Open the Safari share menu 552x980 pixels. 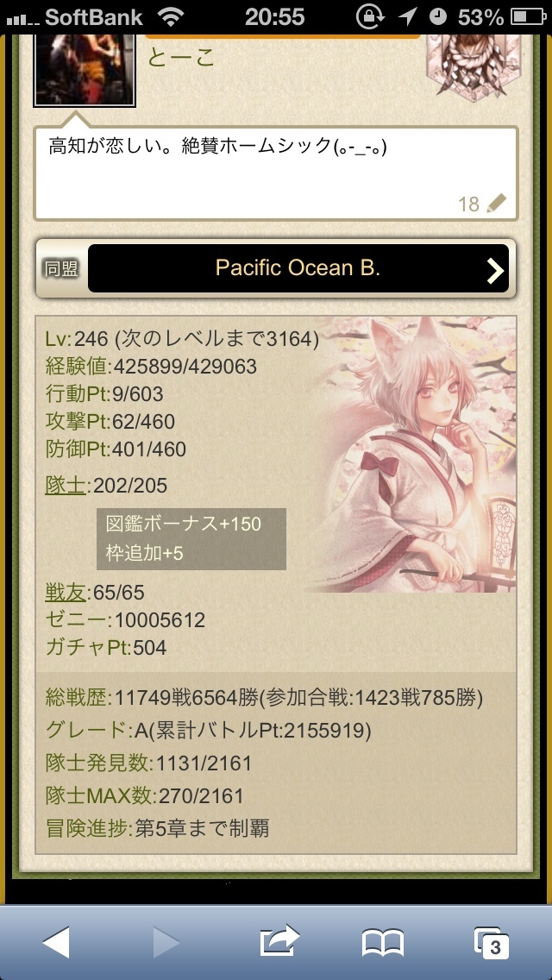(279, 940)
